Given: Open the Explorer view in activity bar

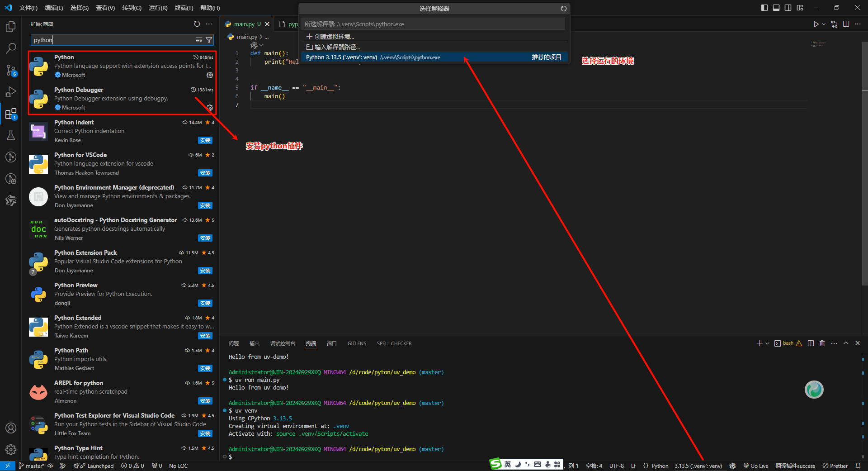Looking at the screenshot, I should [x=11, y=27].
